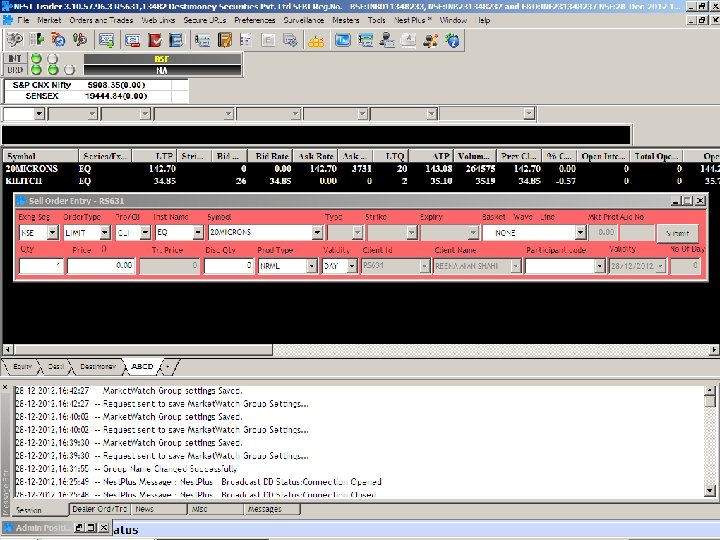Open the News log tab

[x=159, y=509]
